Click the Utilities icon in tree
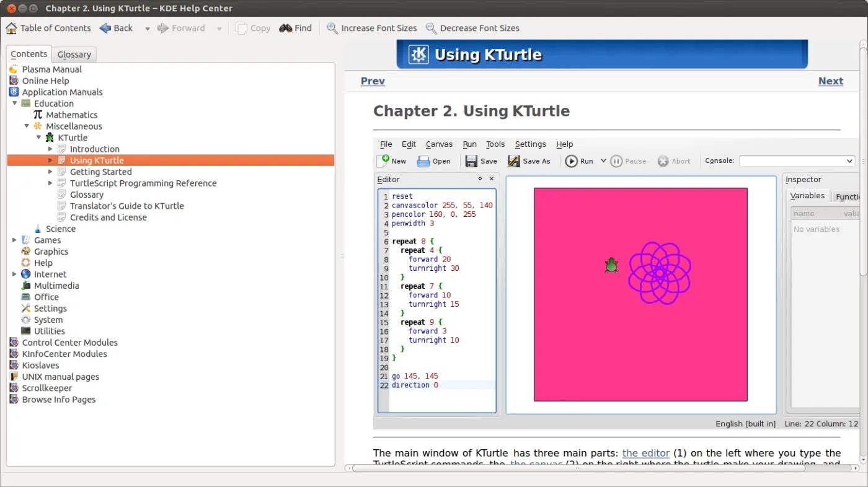This screenshot has height=487, width=868. pos(25,331)
